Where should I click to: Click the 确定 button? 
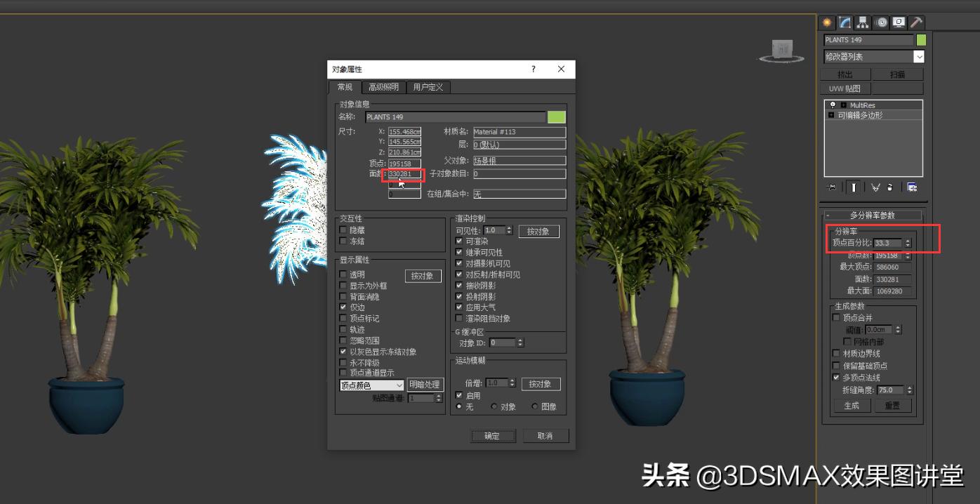[x=493, y=435]
